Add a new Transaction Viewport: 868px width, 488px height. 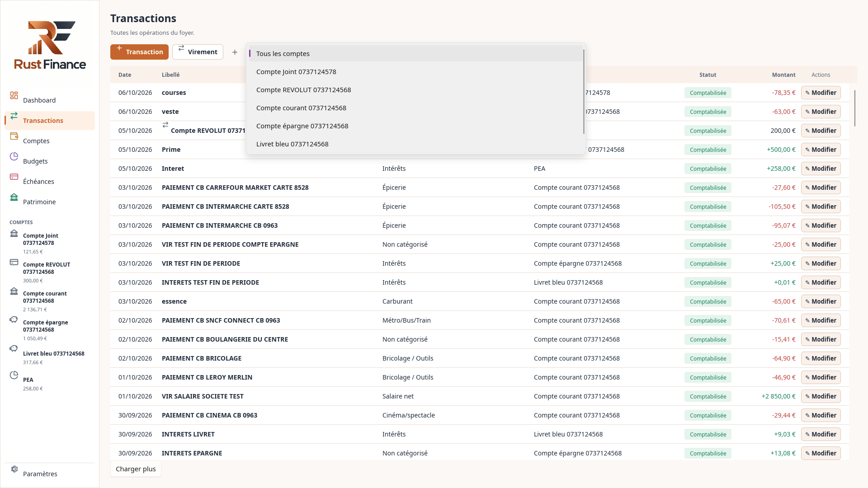tap(139, 52)
